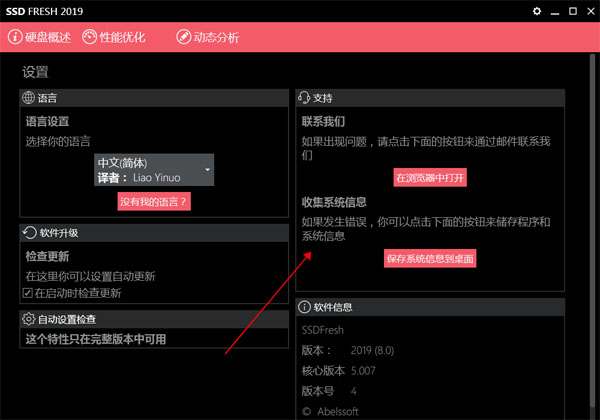
Task: Open settings via the gear icon in title bar
Action: tap(537, 11)
